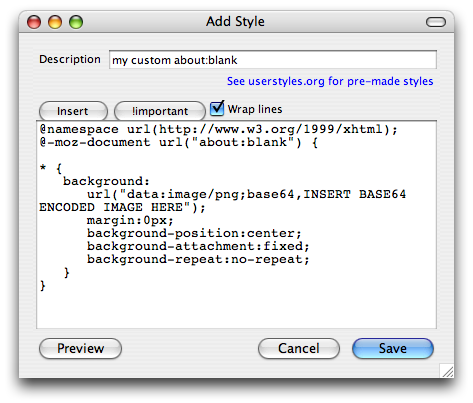Screen dimensions: 473x403
Task: Click the !important button
Action: pyautogui.click(x=160, y=111)
